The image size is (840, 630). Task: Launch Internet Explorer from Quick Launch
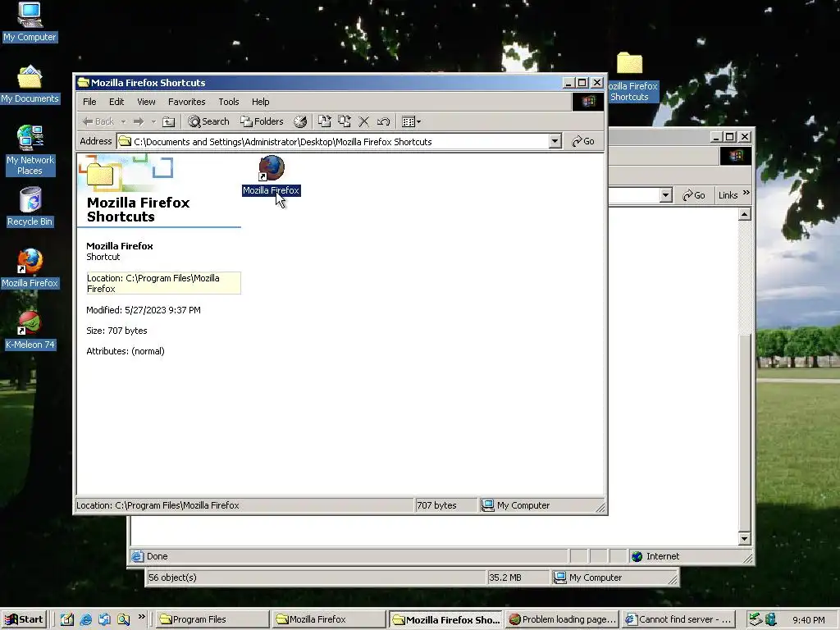tap(85, 620)
